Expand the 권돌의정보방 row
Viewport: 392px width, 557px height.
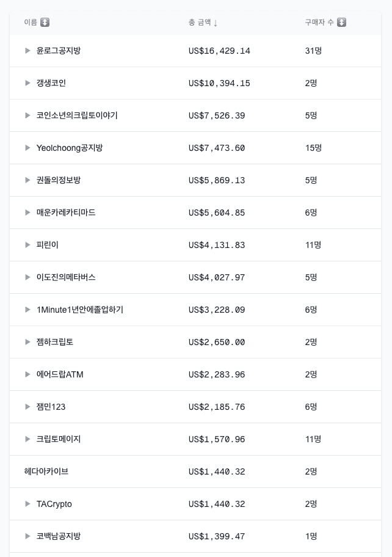(27, 180)
